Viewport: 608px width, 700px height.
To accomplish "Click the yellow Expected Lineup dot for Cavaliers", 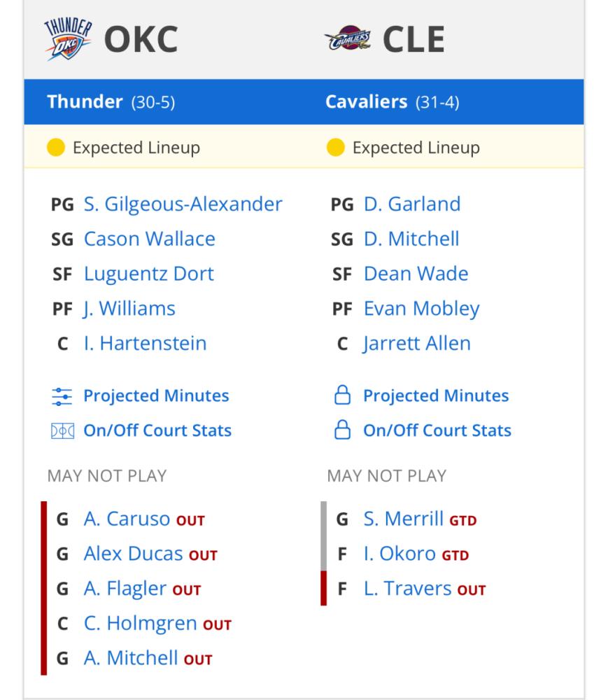I will click(x=335, y=147).
